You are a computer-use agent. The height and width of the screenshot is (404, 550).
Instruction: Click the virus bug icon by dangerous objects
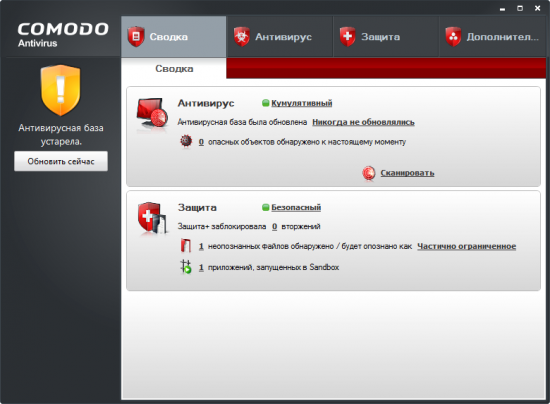point(186,141)
